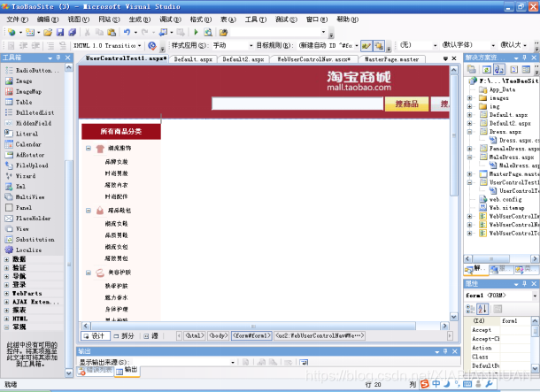
Task: Collapse Dress.aspx node in Solution Explorer
Action: (x=469, y=132)
